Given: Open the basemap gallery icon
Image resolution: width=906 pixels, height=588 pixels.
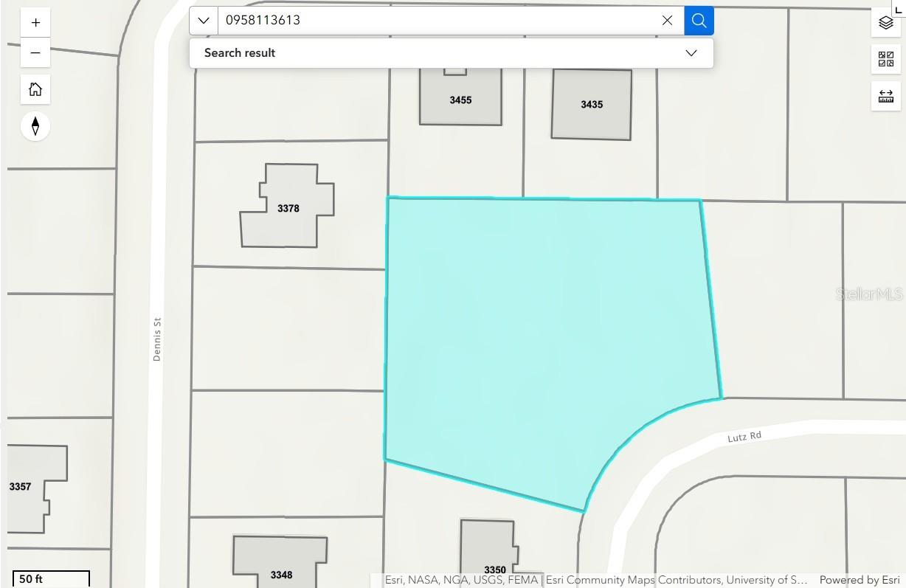Looking at the screenshot, I should 886,59.
